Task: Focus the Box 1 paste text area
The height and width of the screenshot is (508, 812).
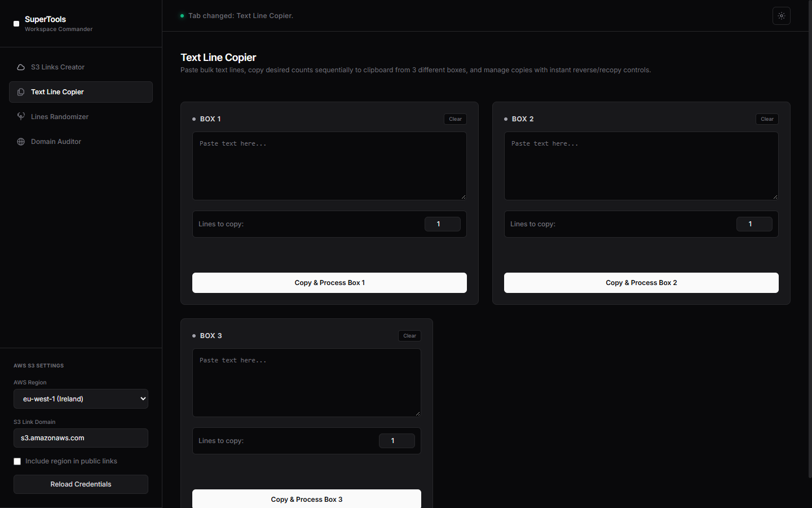Action: (x=329, y=166)
